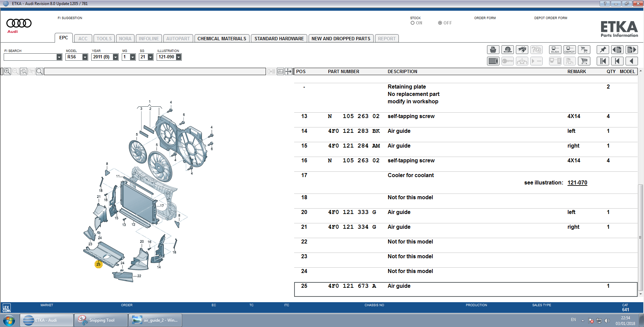
Task: Click the ETKA - Audi taskbar button
Action: (x=47, y=320)
